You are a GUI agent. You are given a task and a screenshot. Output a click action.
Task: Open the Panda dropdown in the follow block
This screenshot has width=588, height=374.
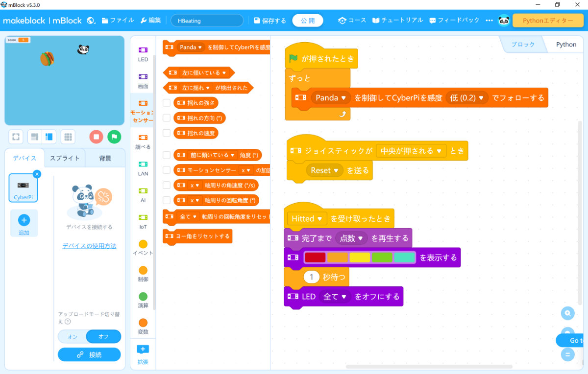coord(330,98)
